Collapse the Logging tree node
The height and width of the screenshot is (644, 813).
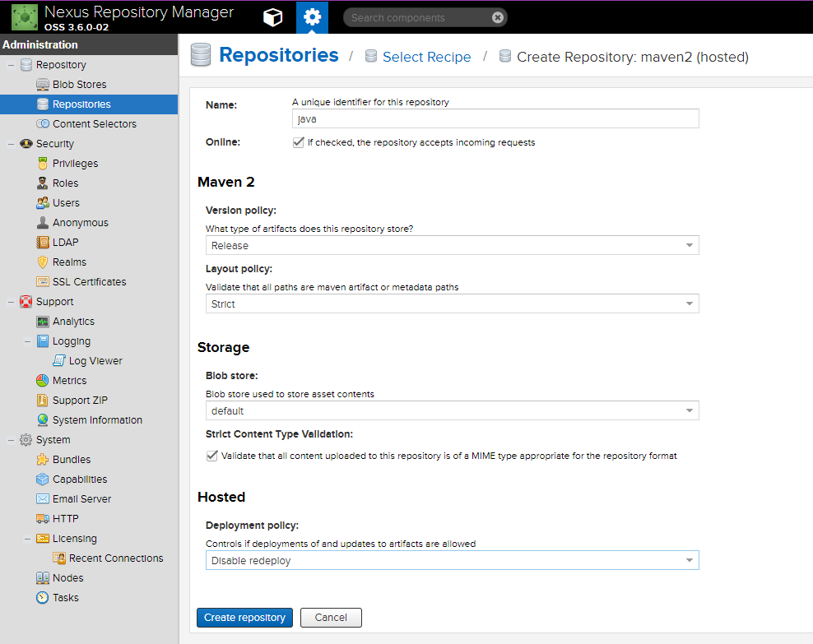(27, 341)
